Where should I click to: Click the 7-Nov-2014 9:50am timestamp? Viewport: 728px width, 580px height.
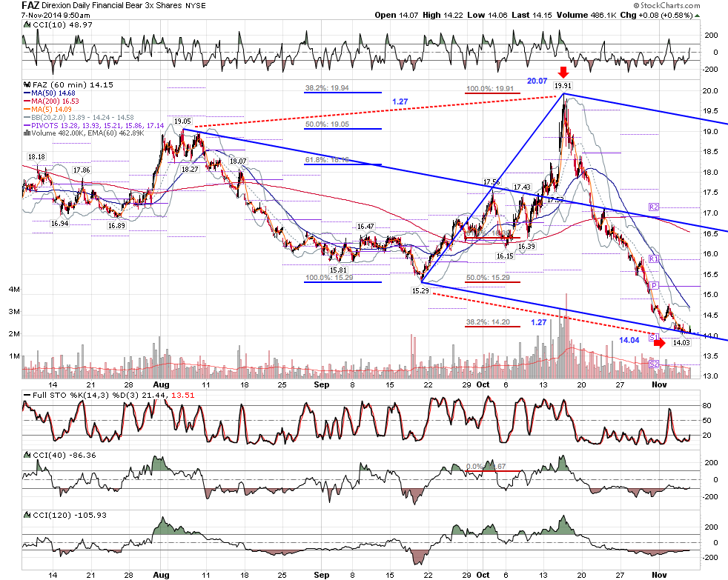coord(56,15)
